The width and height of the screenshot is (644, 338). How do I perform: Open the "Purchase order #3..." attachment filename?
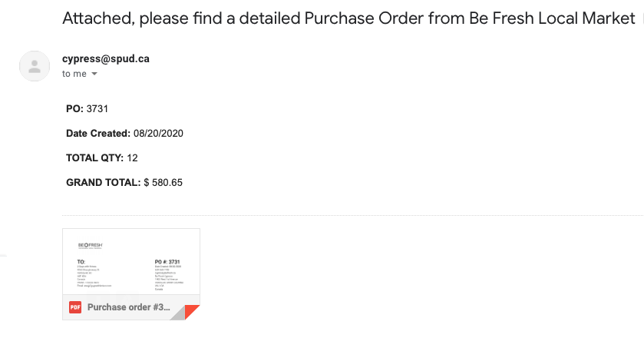tap(128, 307)
